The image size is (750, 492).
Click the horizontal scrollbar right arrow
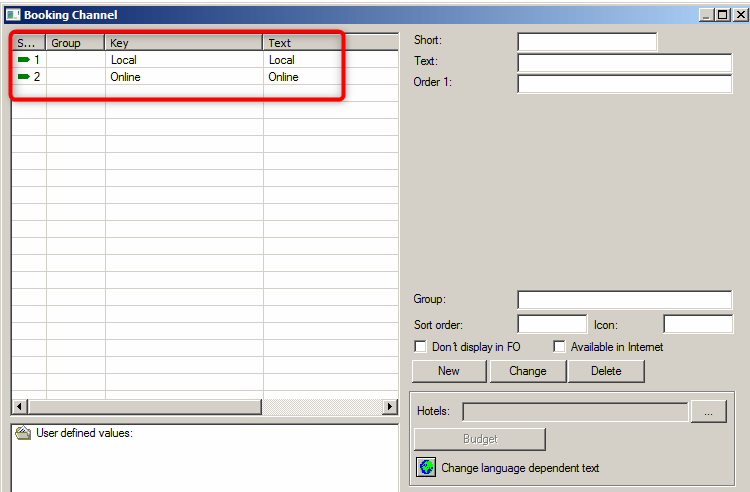pyautogui.click(x=390, y=406)
